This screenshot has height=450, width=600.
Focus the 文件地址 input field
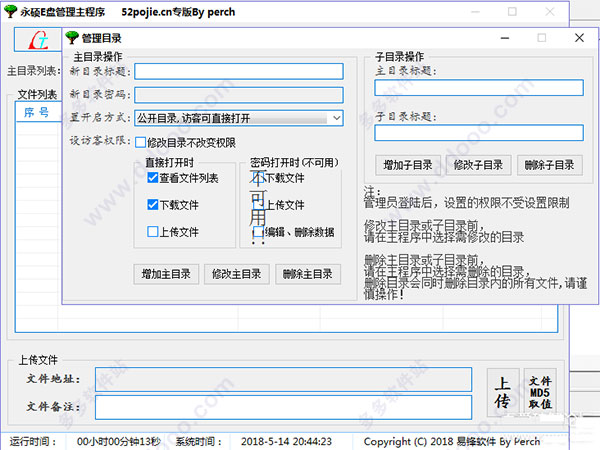283,380
